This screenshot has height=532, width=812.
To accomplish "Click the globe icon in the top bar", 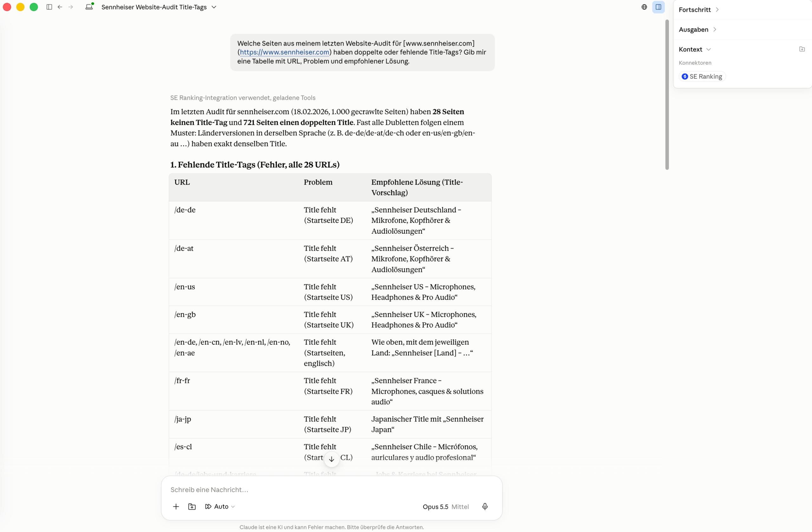I will click(644, 7).
